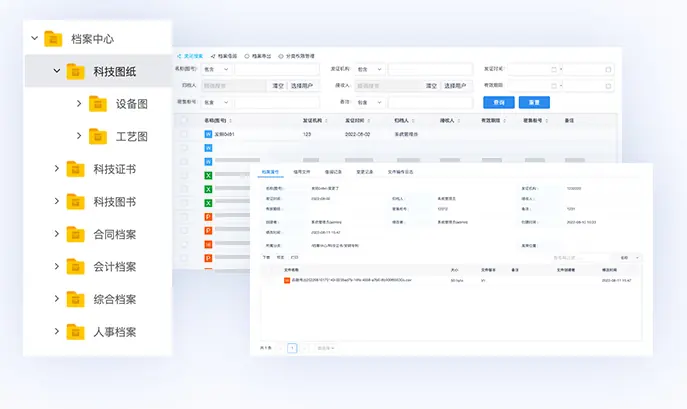The height and width of the screenshot is (409, 687).
Task: Select the checkbox of the first Excel row
Action: 184,175
